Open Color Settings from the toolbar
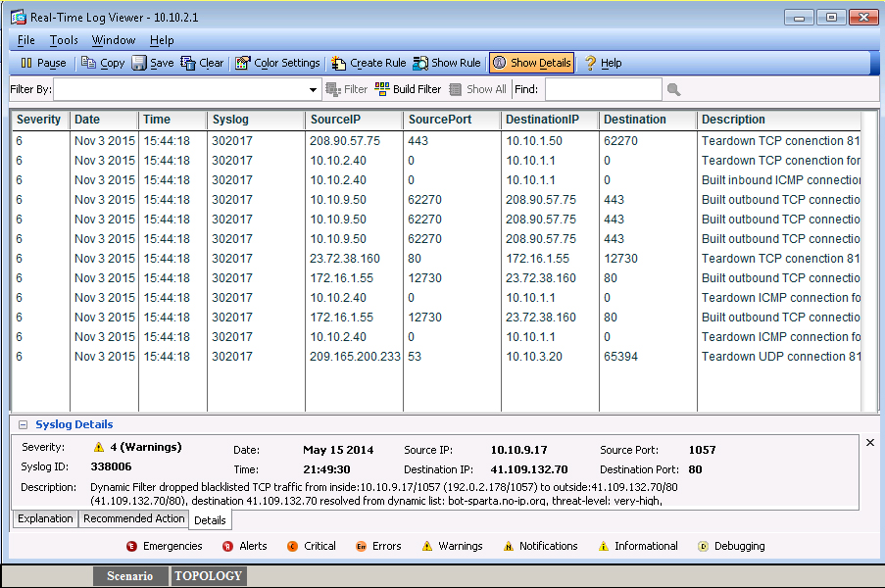 [277, 63]
